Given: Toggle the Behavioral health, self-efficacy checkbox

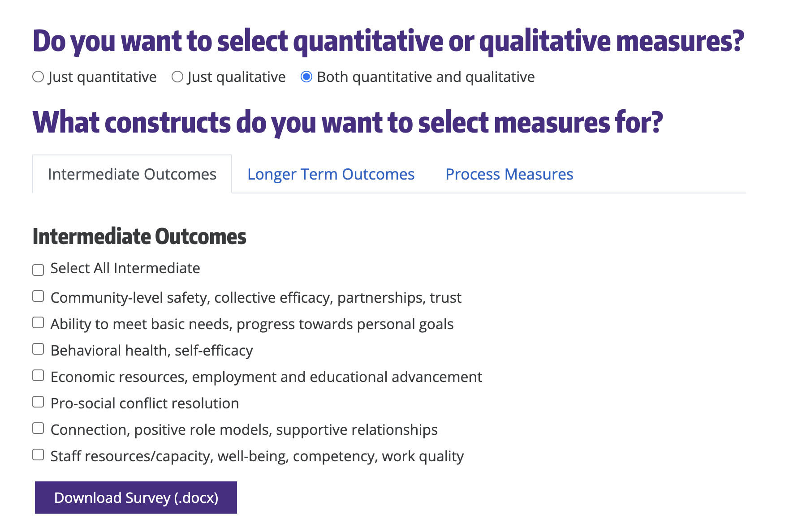Looking at the screenshot, I should click(x=38, y=349).
